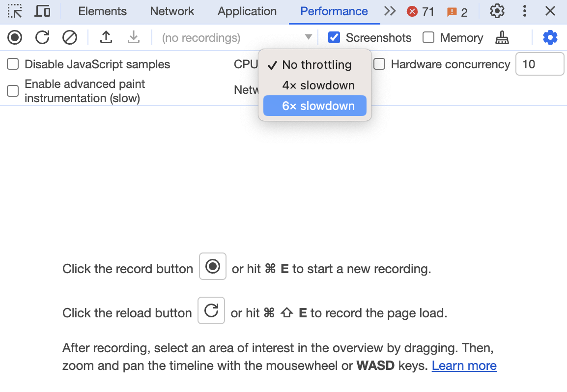Toggle the Screenshots checkbox

point(334,37)
